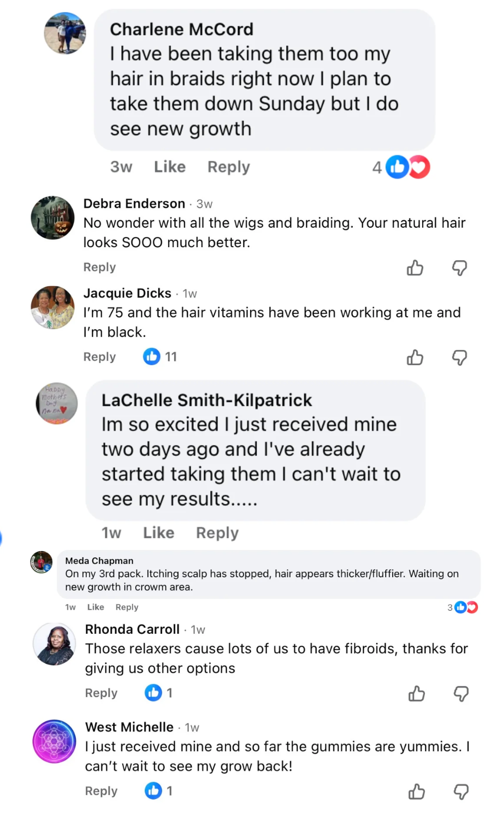Like LaChelle Smith-Kilpatrick's comment
This screenshot has height=820, width=504.
[159, 533]
